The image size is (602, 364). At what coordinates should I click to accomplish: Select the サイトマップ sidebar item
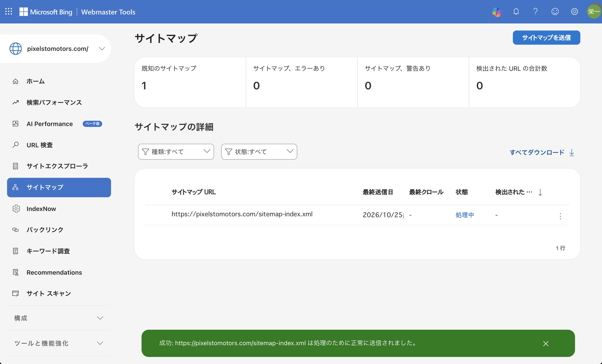[59, 187]
